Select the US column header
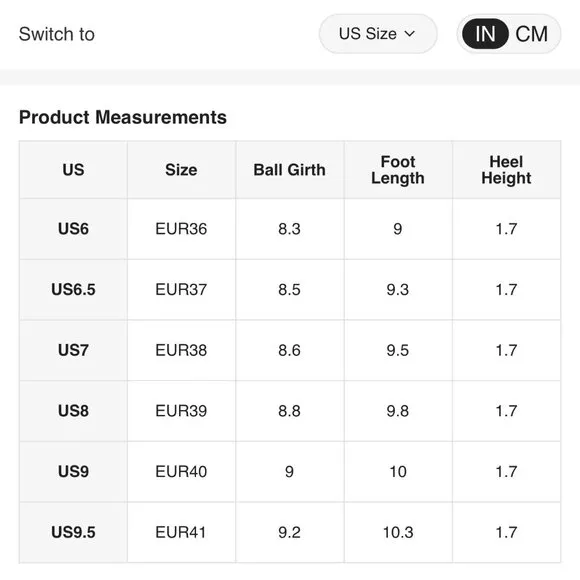This screenshot has height=580, width=580. tap(73, 170)
